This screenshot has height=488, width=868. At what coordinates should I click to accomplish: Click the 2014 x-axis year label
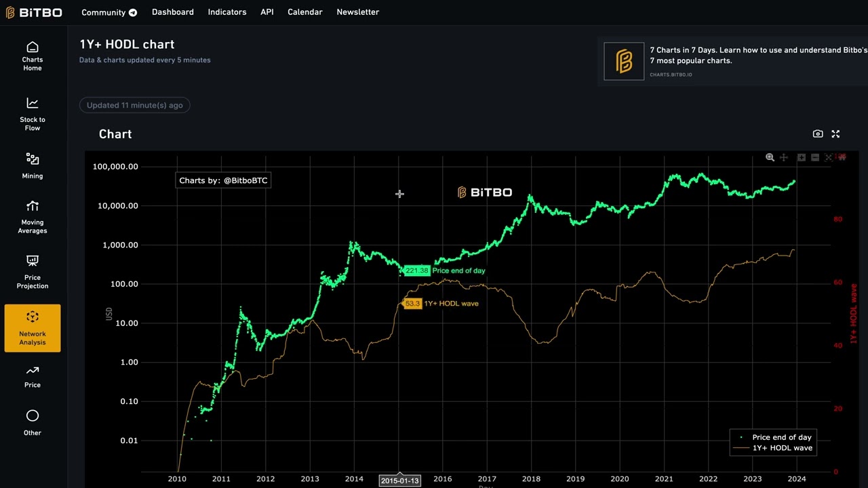pyautogui.click(x=354, y=479)
